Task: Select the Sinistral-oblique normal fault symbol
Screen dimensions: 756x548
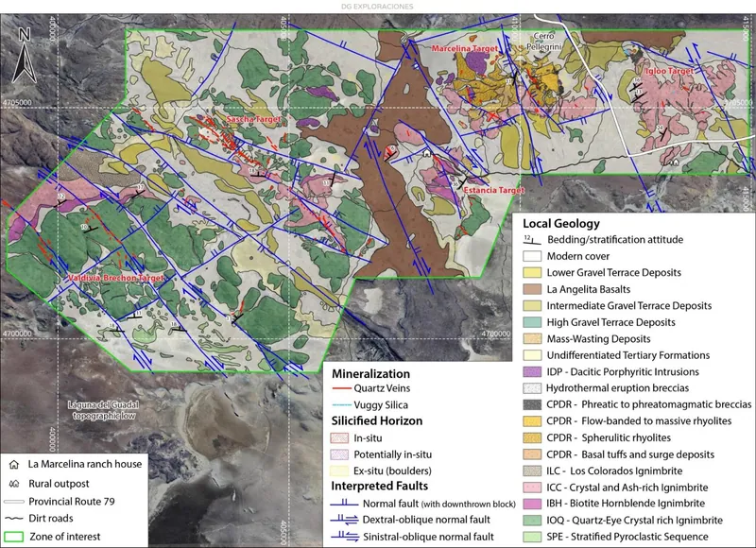Action: [x=344, y=536]
